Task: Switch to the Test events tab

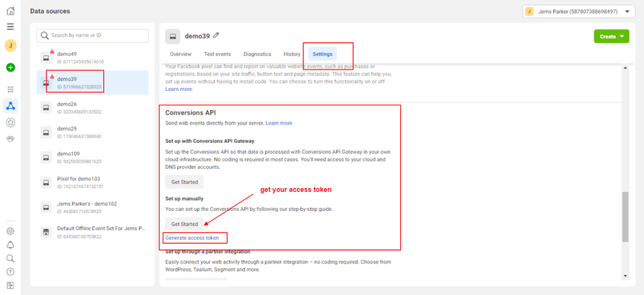Action: [x=217, y=53]
